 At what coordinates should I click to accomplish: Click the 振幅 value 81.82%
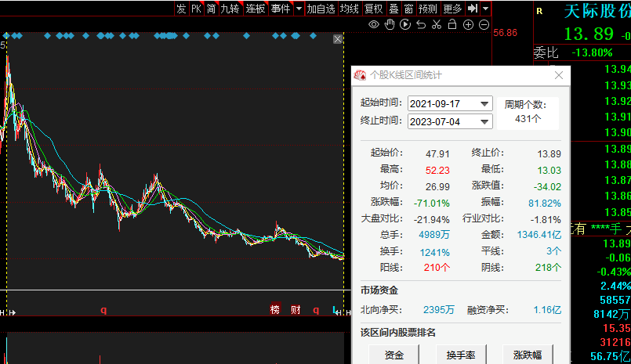(x=545, y=204)
